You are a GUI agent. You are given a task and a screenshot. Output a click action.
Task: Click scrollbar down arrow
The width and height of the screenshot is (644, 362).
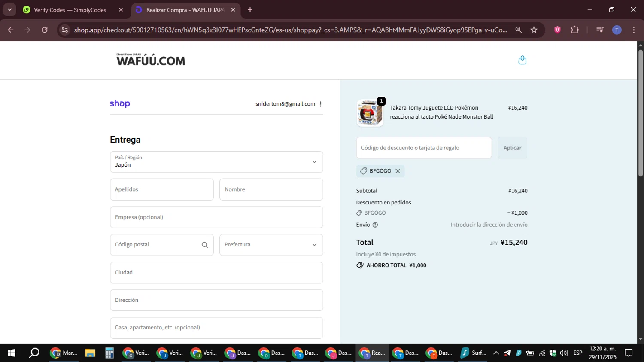pos(641,339)
